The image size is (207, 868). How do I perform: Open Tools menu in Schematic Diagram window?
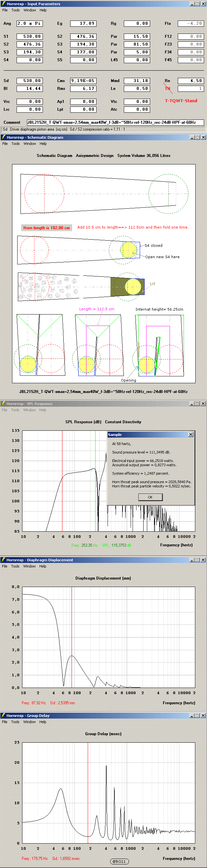(x=16, y=144)
